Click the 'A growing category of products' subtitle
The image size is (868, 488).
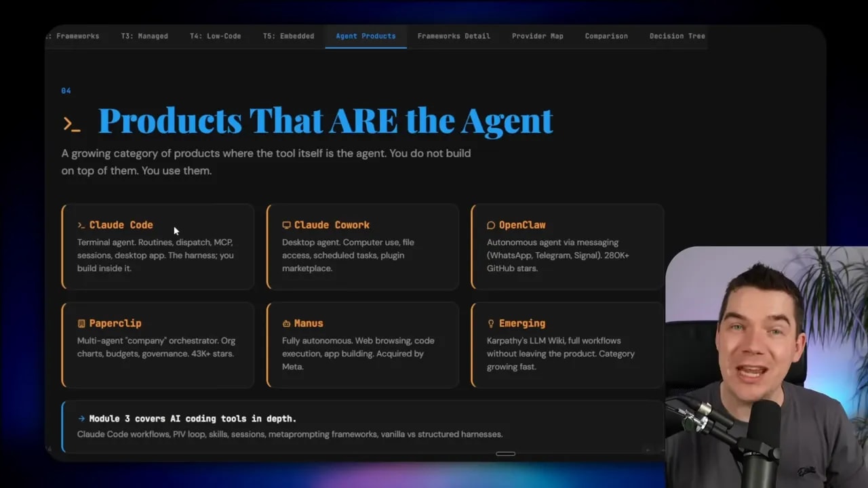click(x=266, y=162)
